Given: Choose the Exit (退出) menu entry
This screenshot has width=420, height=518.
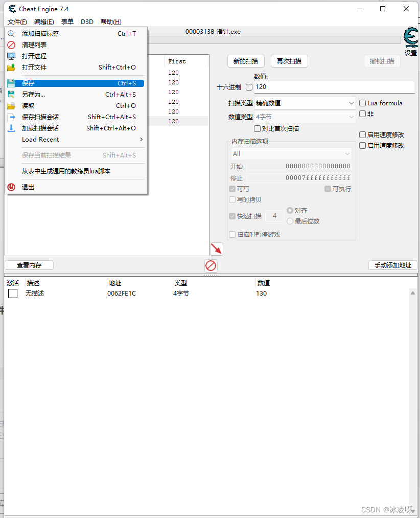Looking at the screenshot, I should point(76,187).
